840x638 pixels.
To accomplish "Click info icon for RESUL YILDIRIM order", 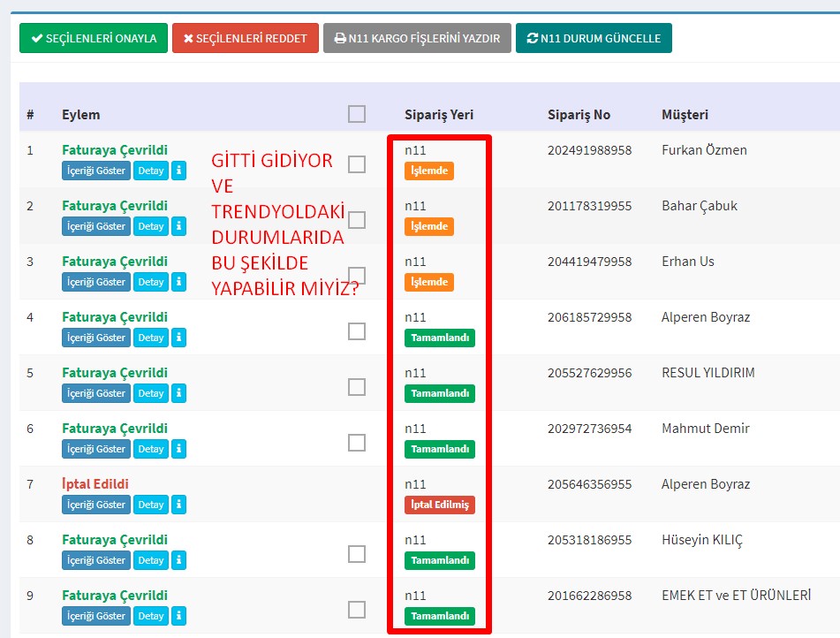I will (x=178, y=393).
